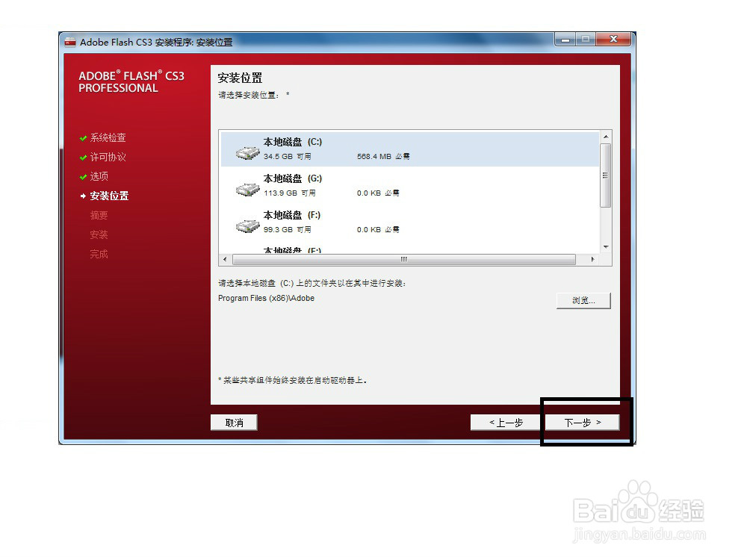The width and height of the screenshot is (747, 560).
Task: Cancel the installation with 取消
Action: pyautogui.click(x=234, y=423)
